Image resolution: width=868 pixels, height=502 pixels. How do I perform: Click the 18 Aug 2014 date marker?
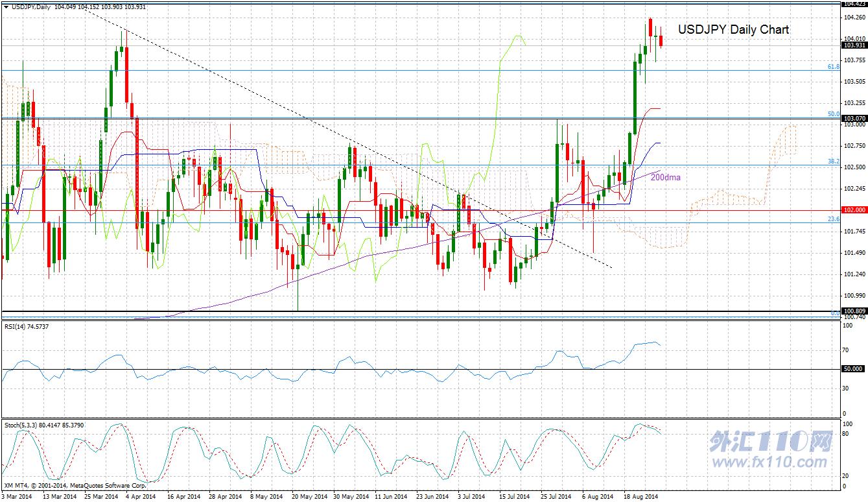coord(640,497)
